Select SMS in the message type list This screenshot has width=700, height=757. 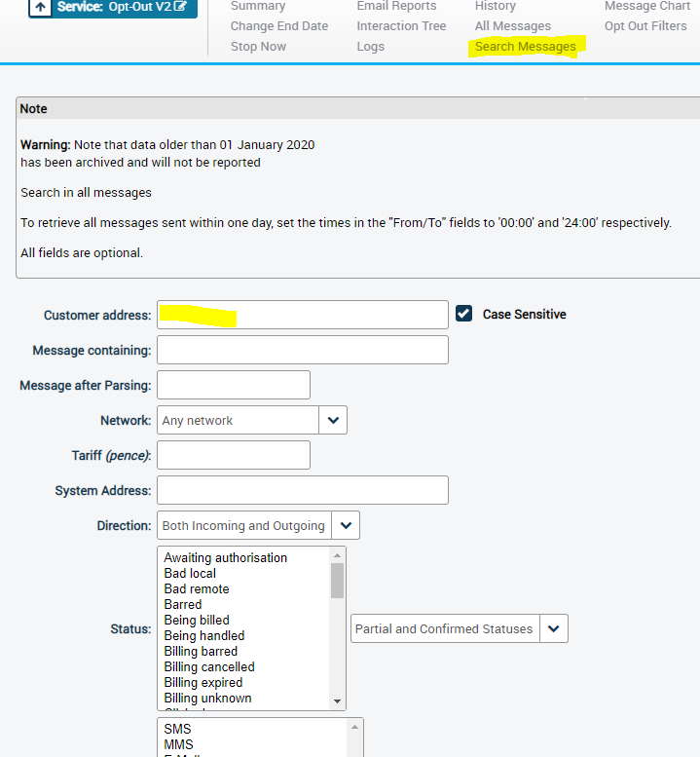177,729
